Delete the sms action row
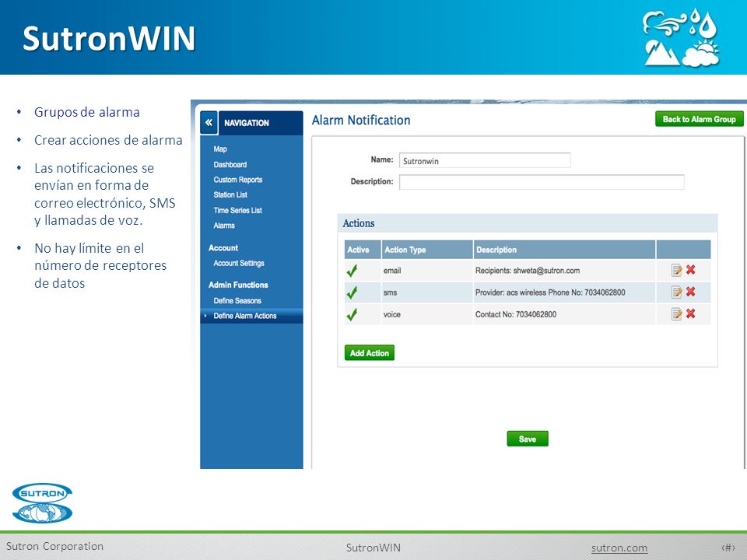The height and width of the screenshot is (560, 747). pos(691,292)
